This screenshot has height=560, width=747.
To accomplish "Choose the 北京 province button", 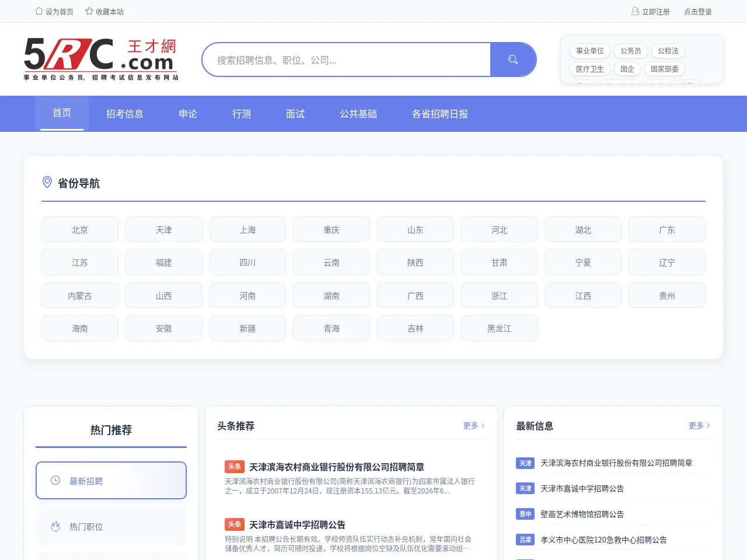I will coord(80,230).
